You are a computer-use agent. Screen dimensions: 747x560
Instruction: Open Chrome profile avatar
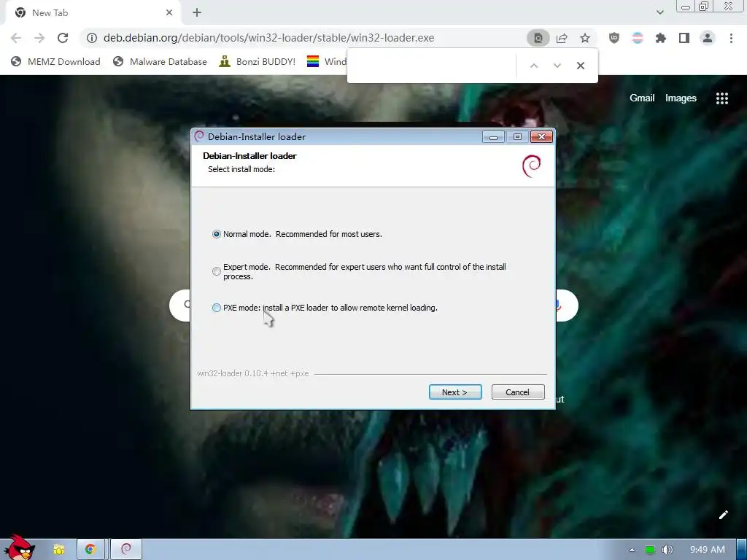tap(708, 38)
